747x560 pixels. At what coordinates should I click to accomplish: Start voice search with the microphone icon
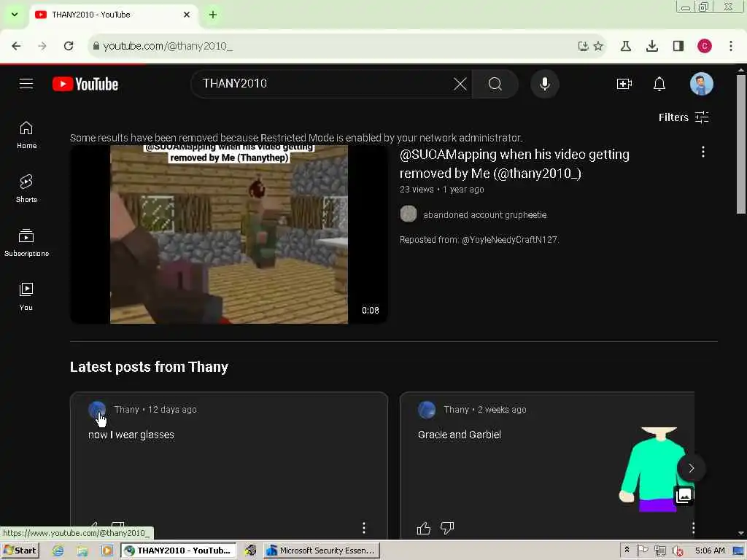click(544, 84)
